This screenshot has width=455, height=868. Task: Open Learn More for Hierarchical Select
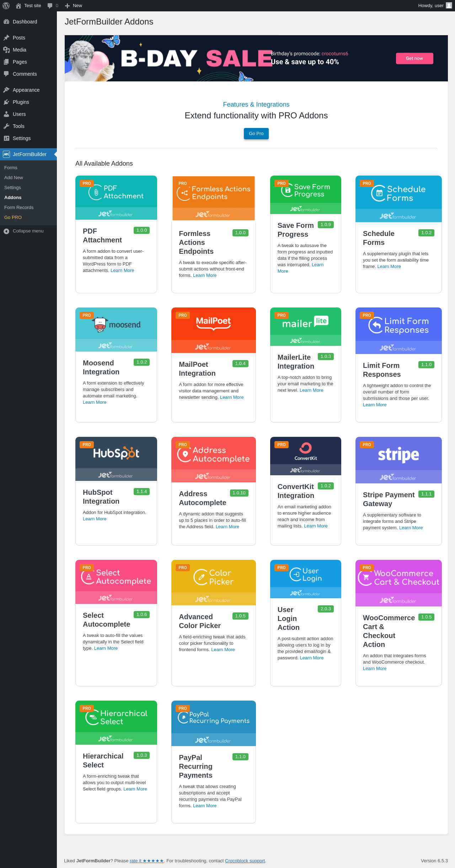[x=135, y=789]
